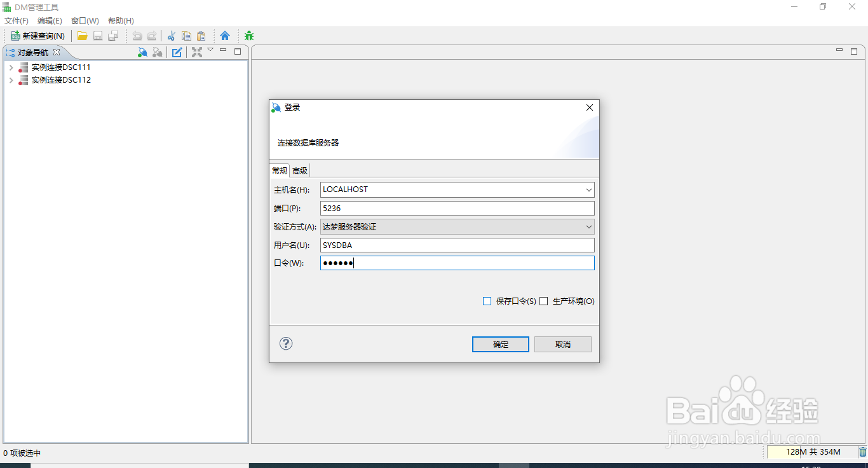Click the save all multi-disk icon
868x468 pixels.
[113, 36]
